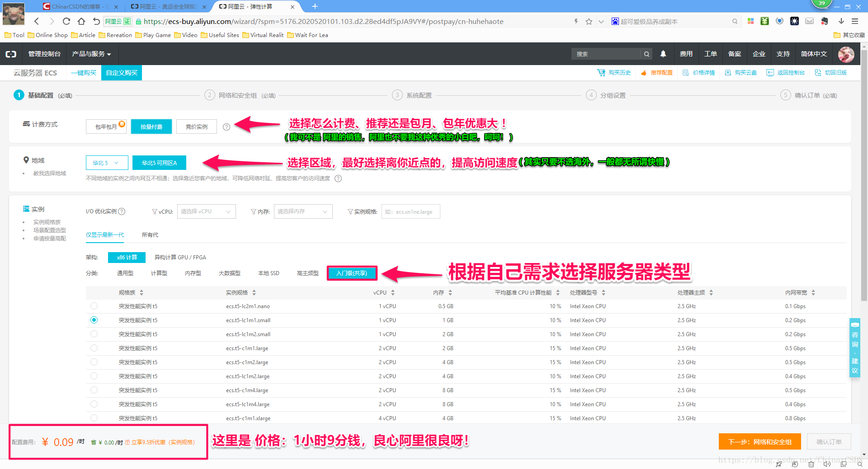Sort table by 规格族 column arrows
The width and height of the screenshot is (868, 469).
142,293
